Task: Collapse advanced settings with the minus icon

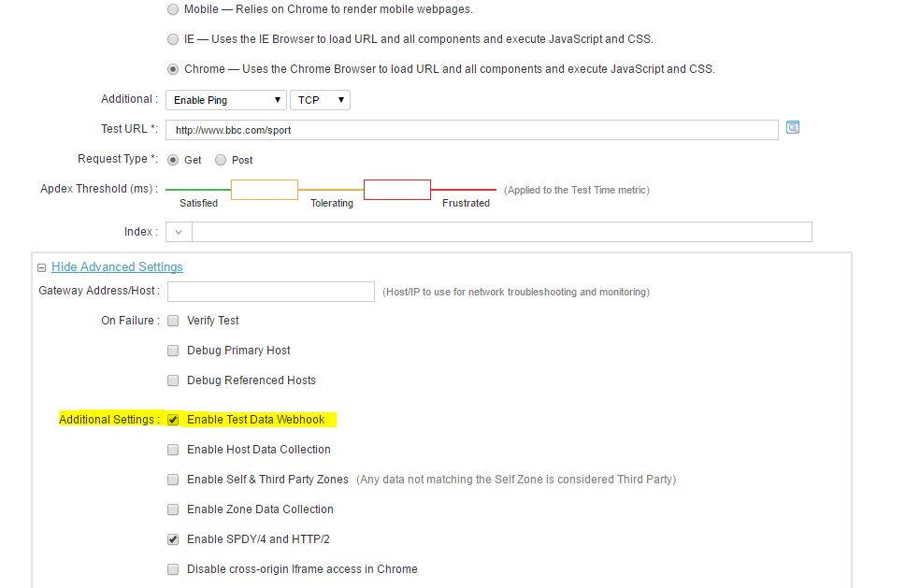Action: [41, 267]
